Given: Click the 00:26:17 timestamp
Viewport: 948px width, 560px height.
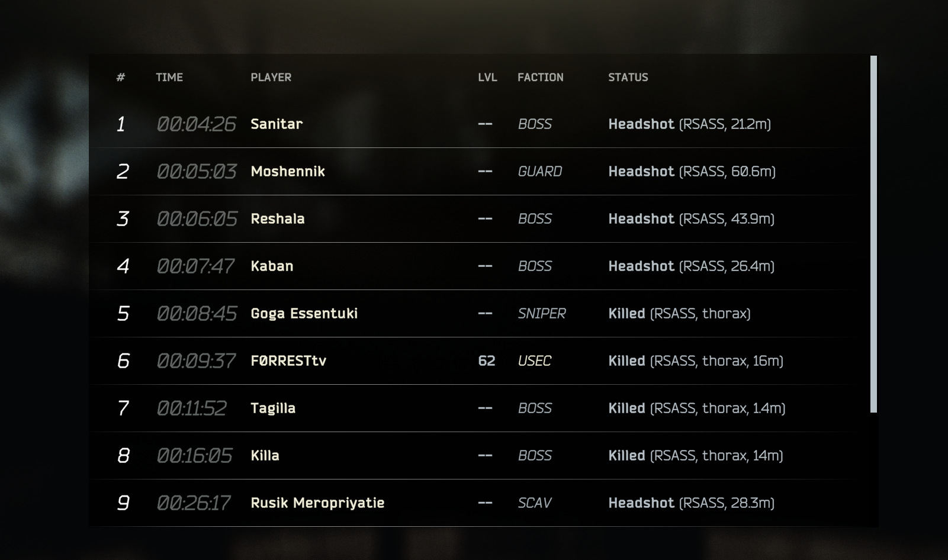Looking at the screenshot, I should pyautogui.click(x=194, y=503).
